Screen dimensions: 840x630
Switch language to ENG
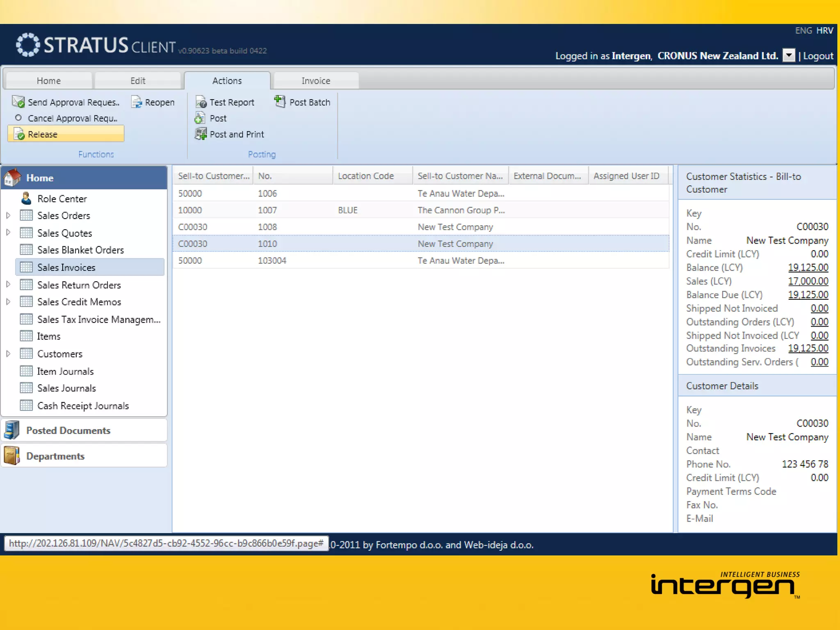803,31
